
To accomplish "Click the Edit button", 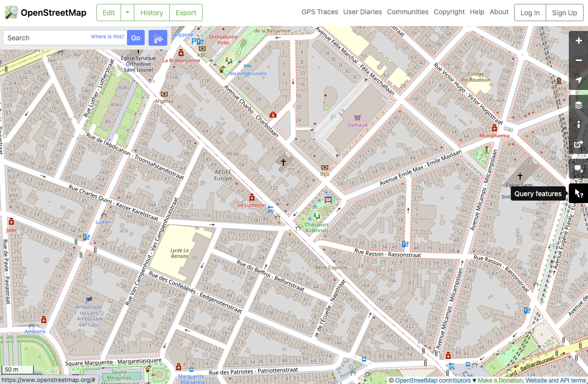I will (x=109, y=12).
